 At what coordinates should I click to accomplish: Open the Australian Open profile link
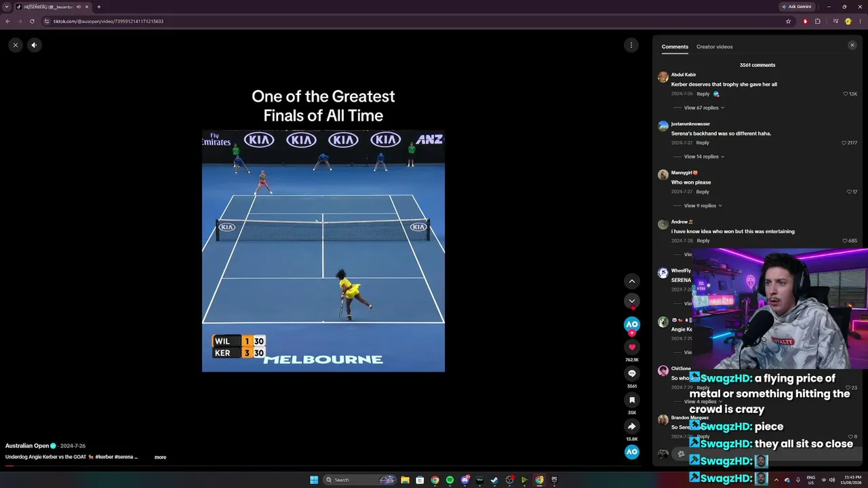tap(27, 446)
